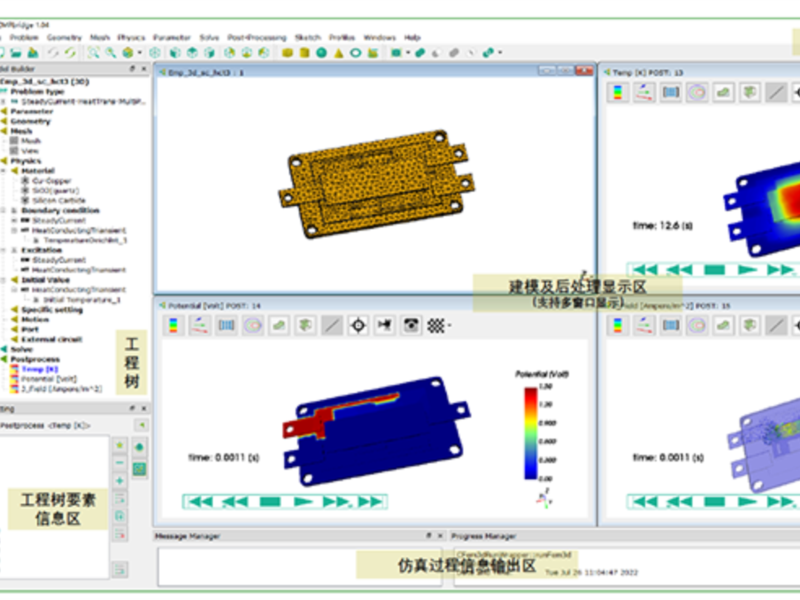The height and width of the screenshot is (600, 800).
Task: Expand the Boundary condition tree node
Action: tap(14, 211)
